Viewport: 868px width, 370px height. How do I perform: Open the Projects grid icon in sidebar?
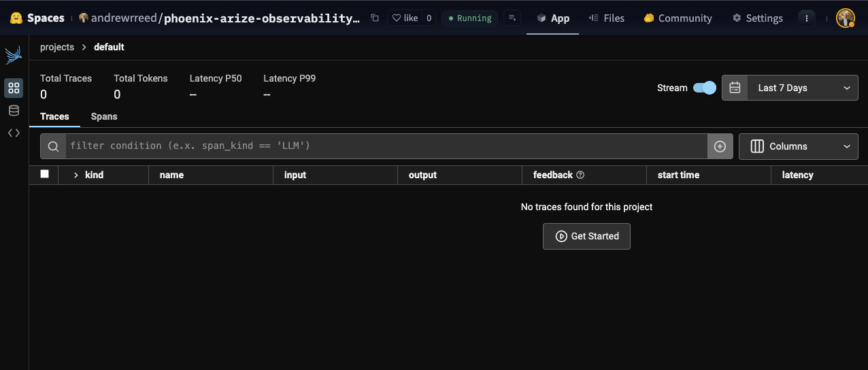(14, 88)
